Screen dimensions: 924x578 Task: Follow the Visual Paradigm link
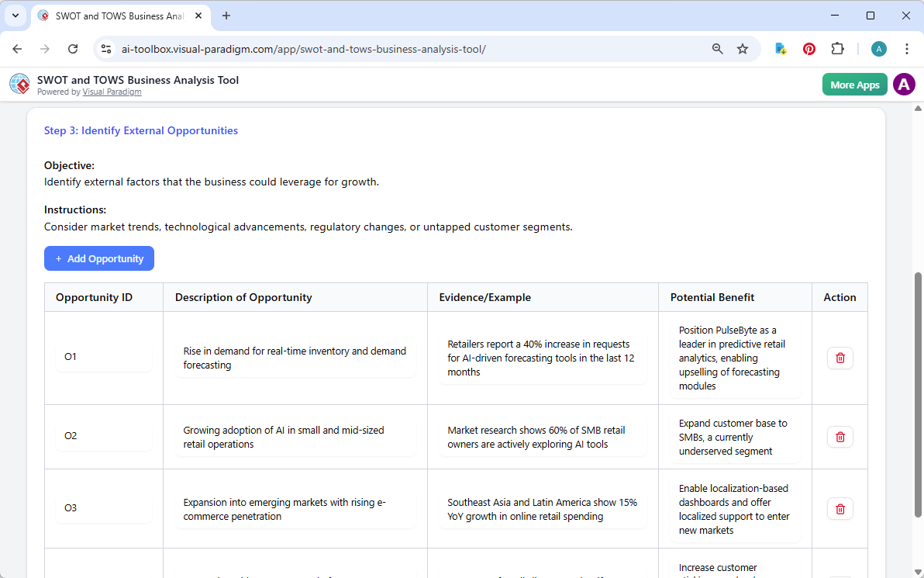click(112, 92)
